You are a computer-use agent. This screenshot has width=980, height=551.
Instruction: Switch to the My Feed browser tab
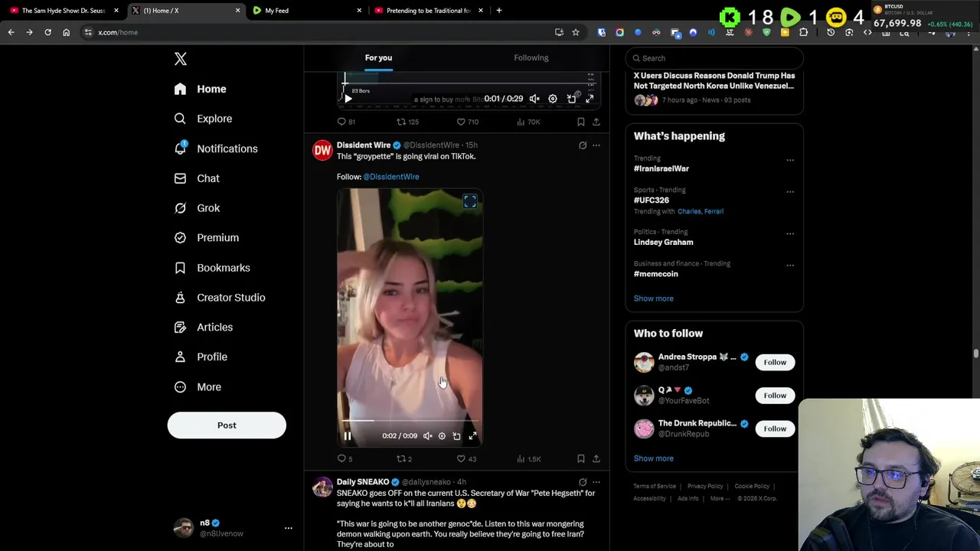306,11
